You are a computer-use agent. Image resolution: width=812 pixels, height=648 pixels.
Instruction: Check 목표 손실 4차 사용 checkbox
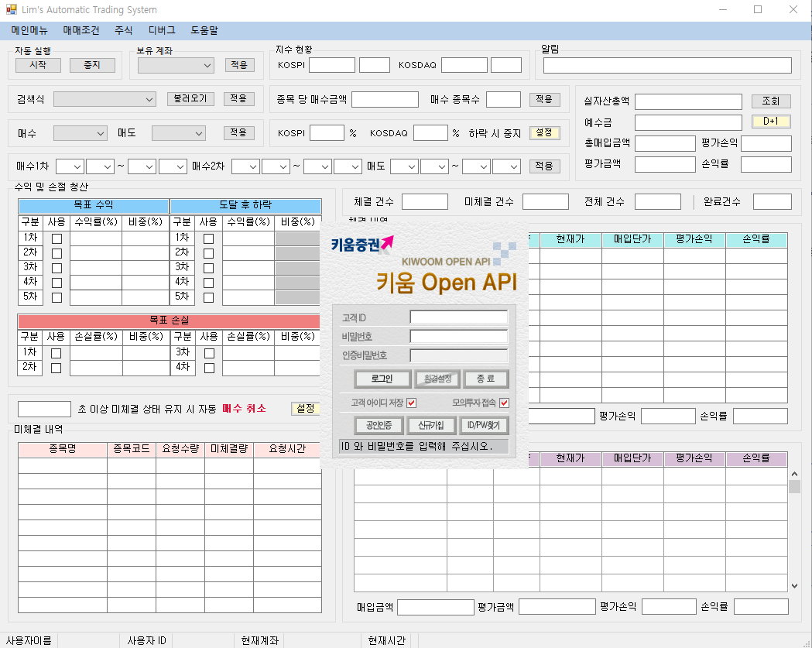[x=209, y=369]
